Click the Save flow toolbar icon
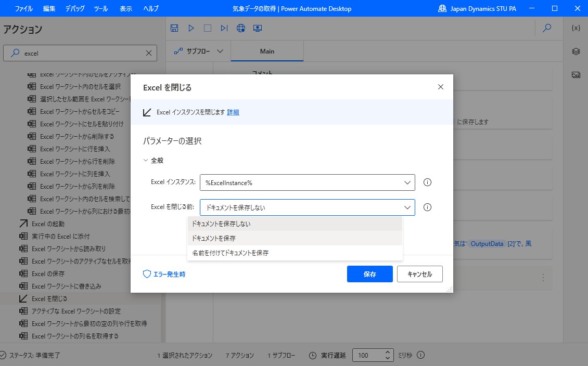The height and width of the screenshot is (366, 588). [174, 28]
